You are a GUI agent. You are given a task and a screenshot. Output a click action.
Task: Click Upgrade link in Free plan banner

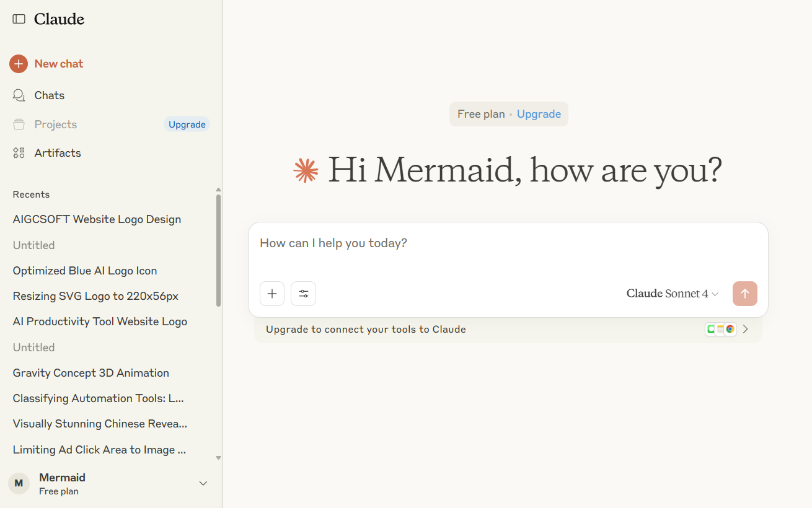click(539, 114)
